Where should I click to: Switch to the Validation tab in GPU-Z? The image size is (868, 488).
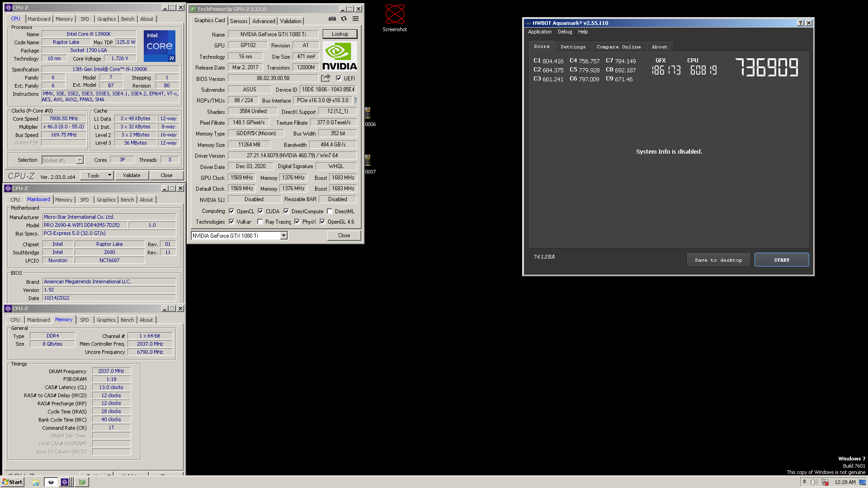[290, 21]
